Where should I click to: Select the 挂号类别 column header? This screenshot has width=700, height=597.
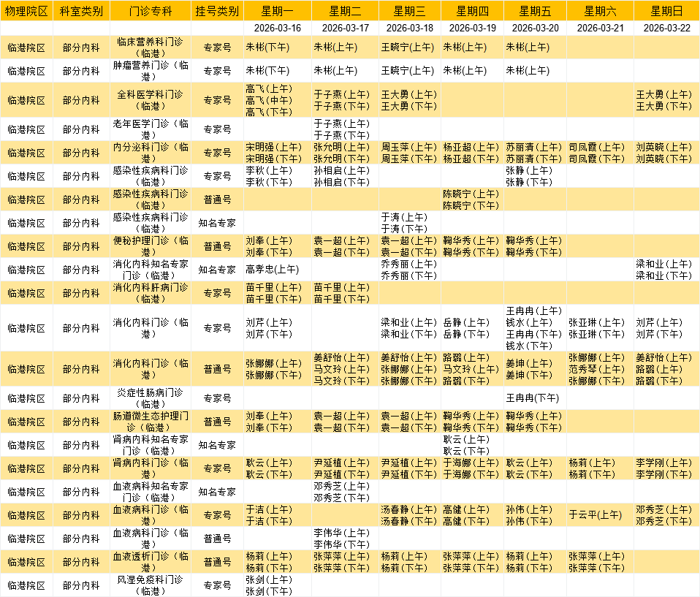(217, 11)
